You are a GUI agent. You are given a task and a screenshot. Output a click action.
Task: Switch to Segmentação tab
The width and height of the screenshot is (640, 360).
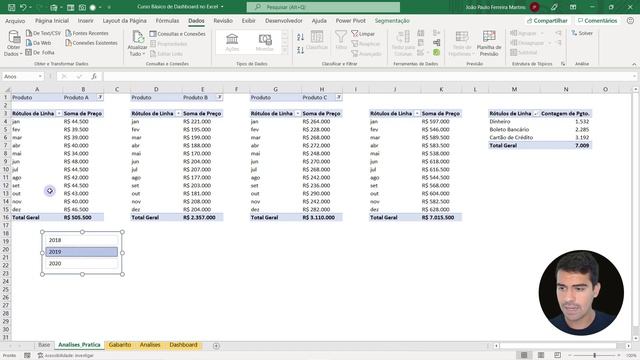392,20
